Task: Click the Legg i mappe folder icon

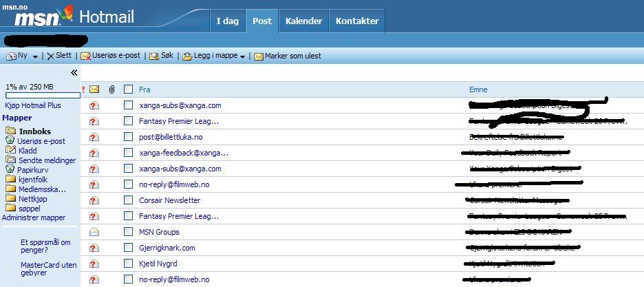Action: point(187,56)
